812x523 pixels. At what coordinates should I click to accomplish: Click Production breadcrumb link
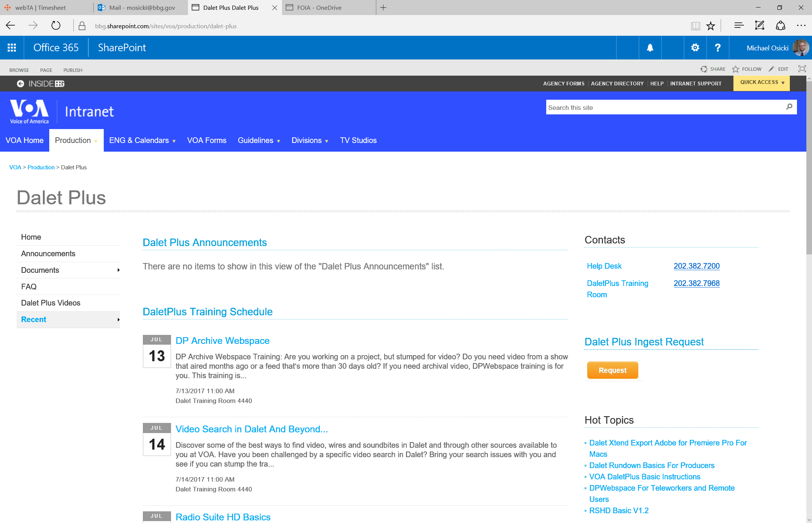tap(41, 167)
